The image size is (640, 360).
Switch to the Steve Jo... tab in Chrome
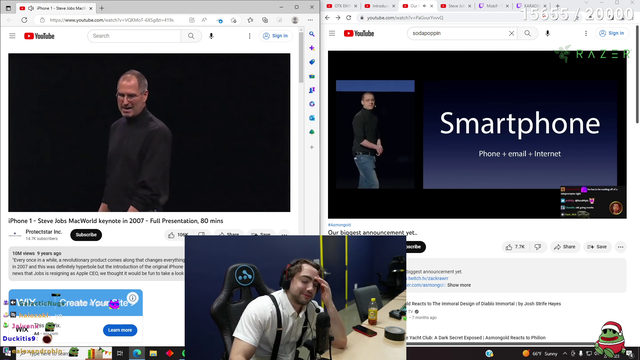[456, 6]
